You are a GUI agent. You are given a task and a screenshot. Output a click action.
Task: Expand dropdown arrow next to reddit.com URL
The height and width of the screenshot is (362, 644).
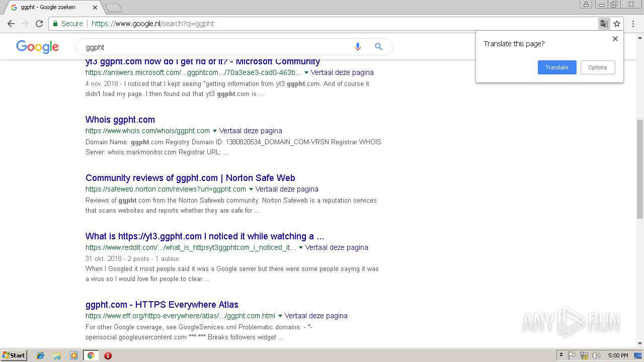[x=301, y=247]
